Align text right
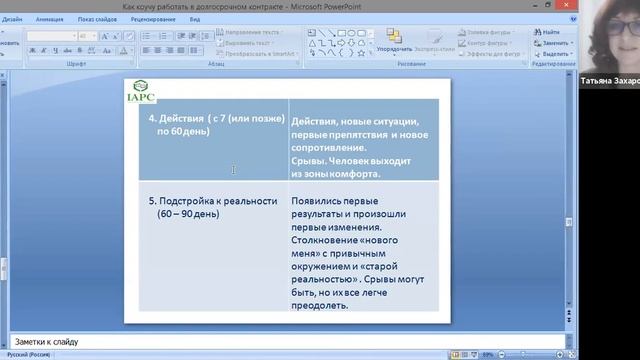 pos(169,50)
